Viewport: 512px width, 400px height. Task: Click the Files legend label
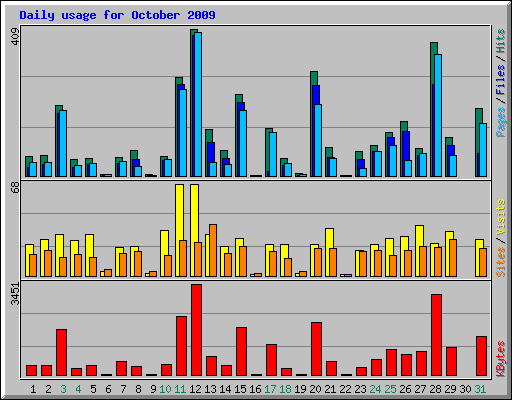pos(501,80)
